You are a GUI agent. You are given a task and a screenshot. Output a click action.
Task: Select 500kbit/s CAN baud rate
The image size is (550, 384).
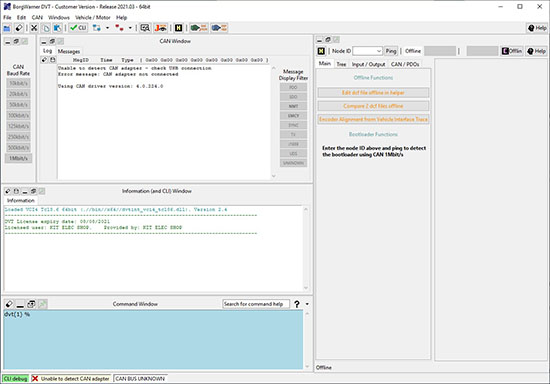tap(18, 147)
